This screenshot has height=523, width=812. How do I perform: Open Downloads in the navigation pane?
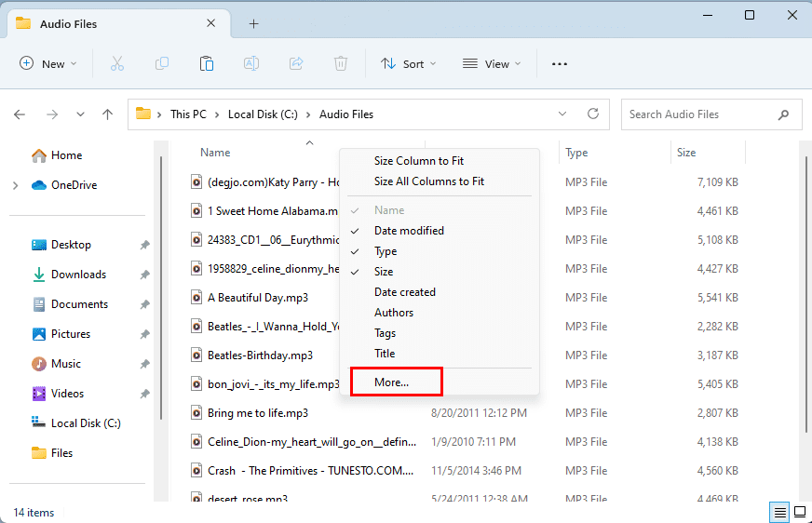[x=78, y=275]
